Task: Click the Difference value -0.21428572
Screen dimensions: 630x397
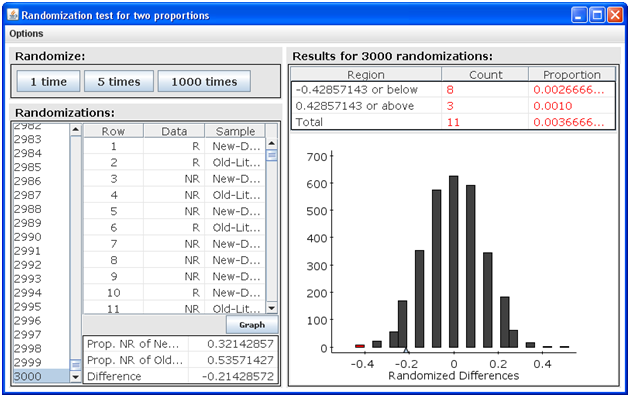Action: coord(237,376)
